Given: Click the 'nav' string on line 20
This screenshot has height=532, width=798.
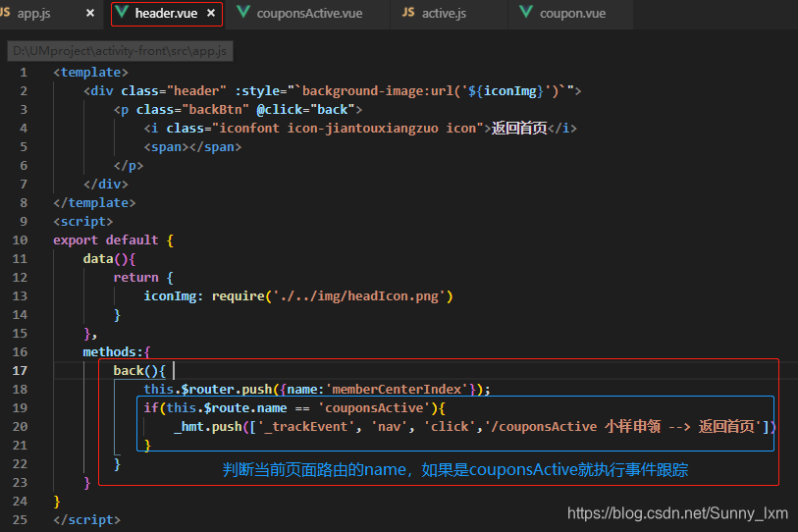Looking at the screenshot, I should point(390,427).
